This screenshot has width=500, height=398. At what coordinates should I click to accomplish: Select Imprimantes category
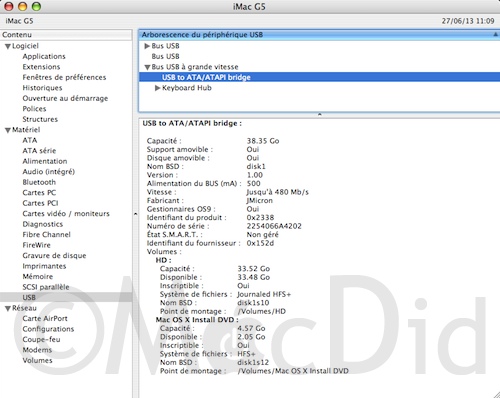pos(44,266)
